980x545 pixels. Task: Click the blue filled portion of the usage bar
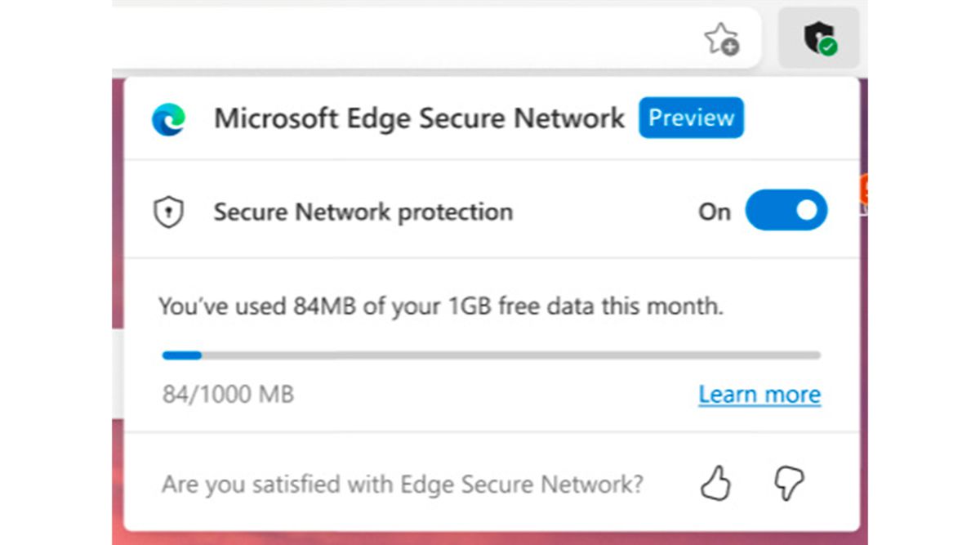point(181,355)
